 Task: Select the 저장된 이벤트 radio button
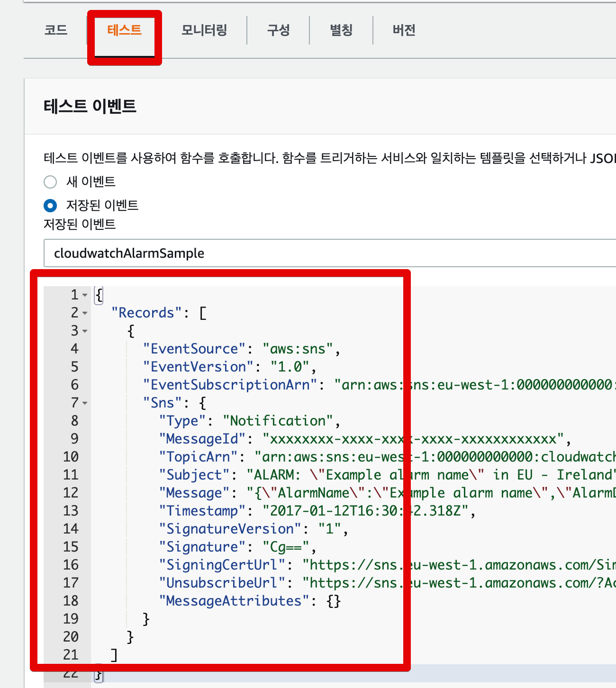point(50,206)
